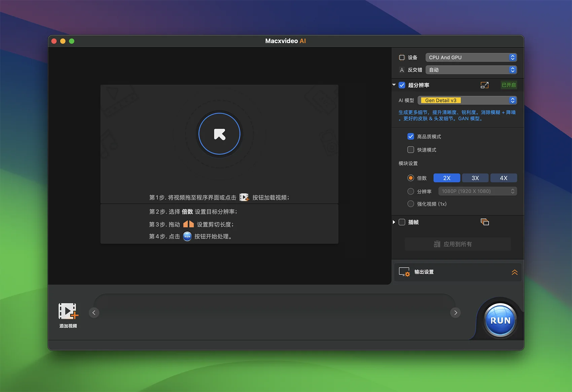Enable the 插帧 checkbox
The width and height of the screenshot is (572, 392).
[x=402, y=222]
